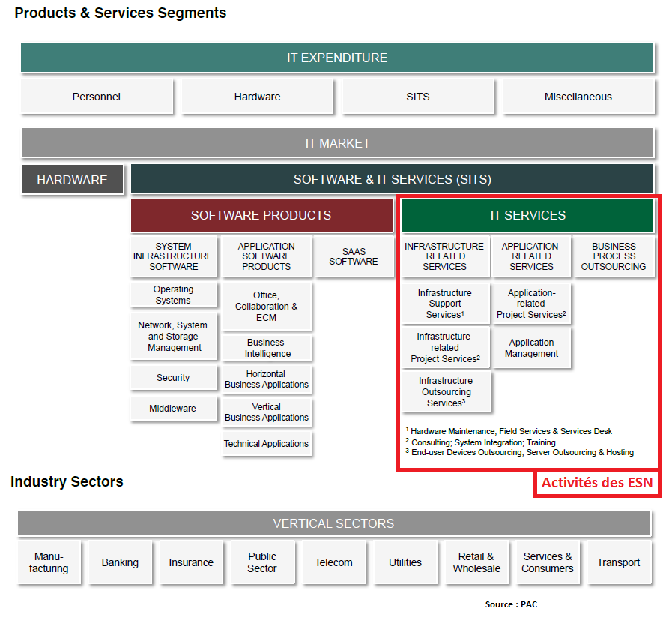Screen dimensions: 672x617
Task: Click the red Activités des ESN label
Action: coord(597,483)
